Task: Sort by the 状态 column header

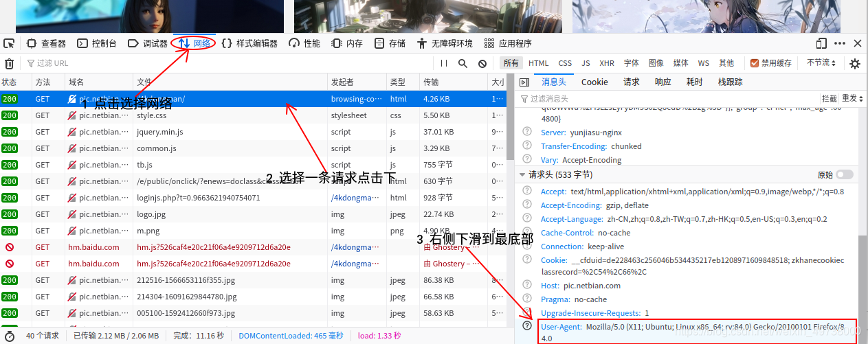Action: [x=16, y=82]
